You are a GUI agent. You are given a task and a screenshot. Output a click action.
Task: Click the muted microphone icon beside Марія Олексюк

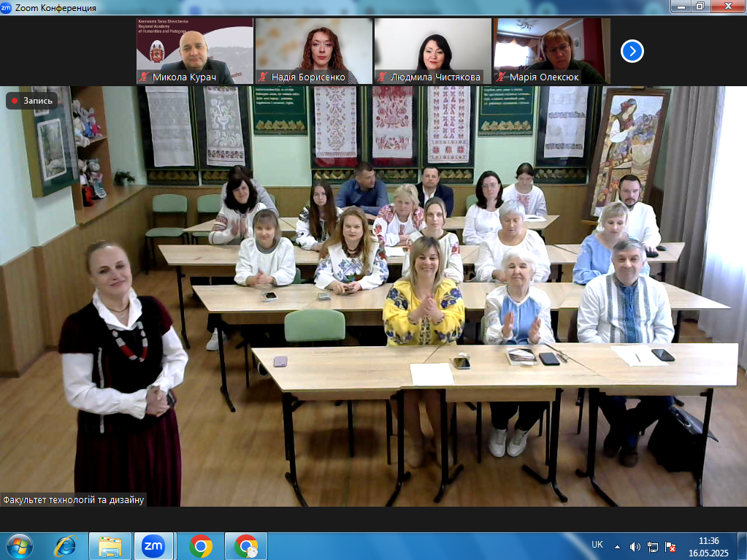[501, 77]
